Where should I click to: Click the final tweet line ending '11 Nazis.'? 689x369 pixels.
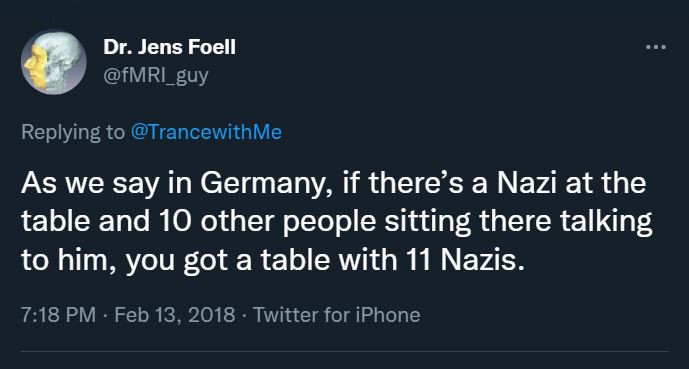273,260
